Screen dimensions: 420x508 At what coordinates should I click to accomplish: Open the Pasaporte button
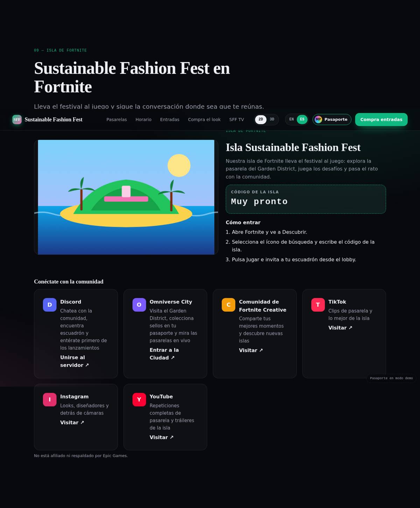click(x=332, y=119)
